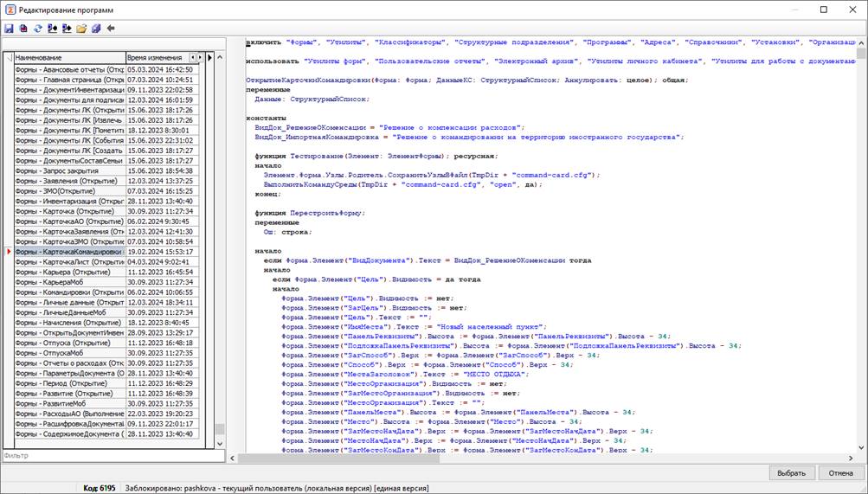This screenshot has width=868, height=494.
Task: Select row Формы - ДокументыСоставСемьи
Action: pyautogui.click(x=106, y=160)
